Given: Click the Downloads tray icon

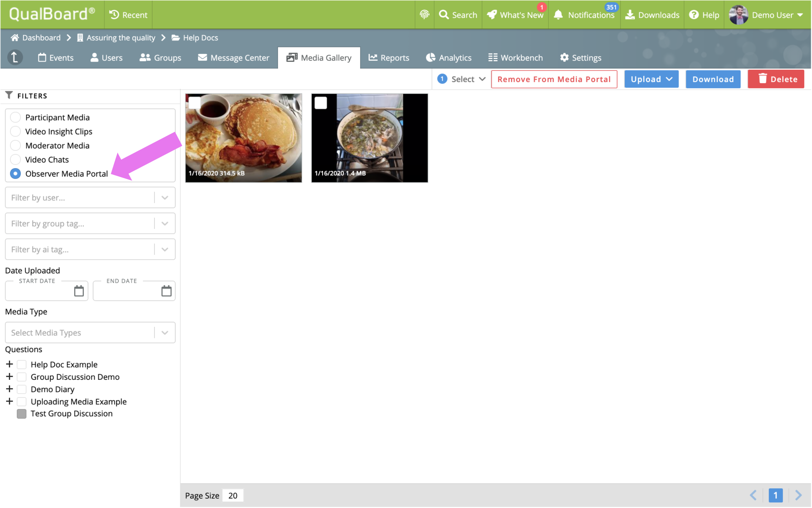Looking at the screenshot, I should click(630, 15).
